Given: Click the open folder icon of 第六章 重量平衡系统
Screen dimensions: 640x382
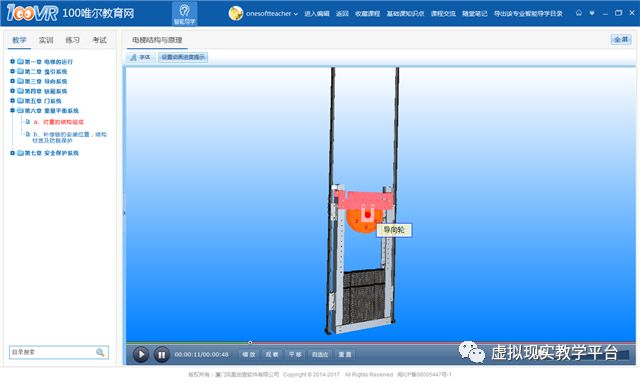Looking at the screenshot, I should point(20,111).
